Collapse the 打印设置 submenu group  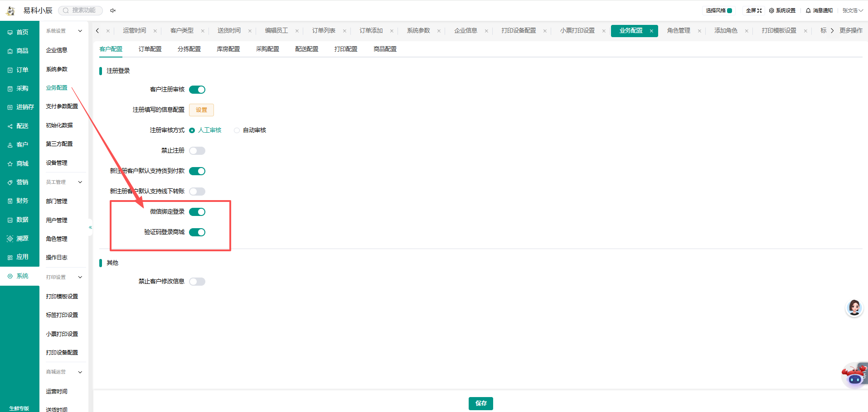coord(80,277)
